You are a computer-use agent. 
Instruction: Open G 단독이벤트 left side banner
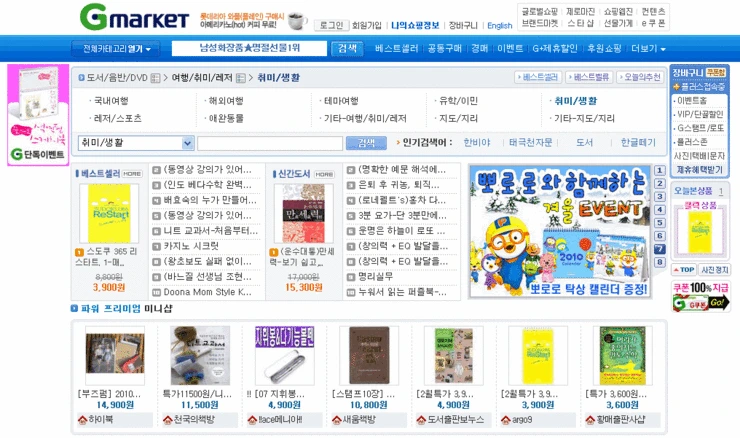pyautogui.click(x=38, y=115)
